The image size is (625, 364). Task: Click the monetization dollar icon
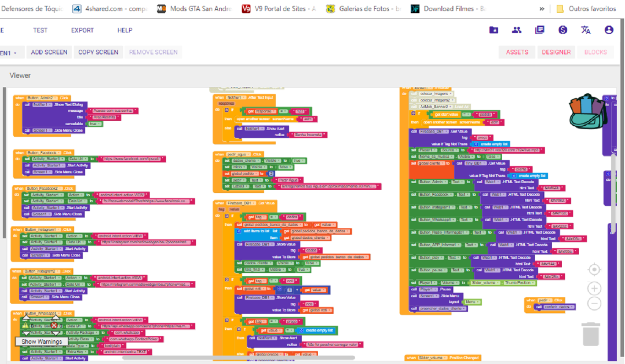pos(563,30)
